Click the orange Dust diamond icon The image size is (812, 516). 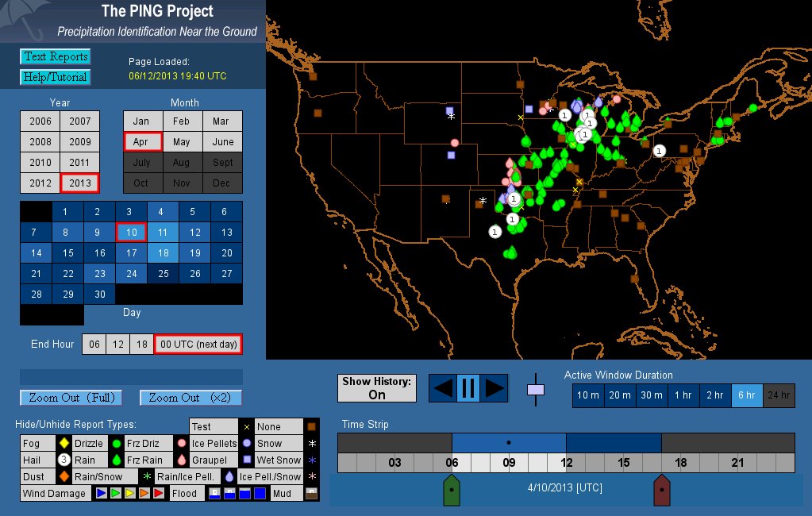click(x=63, y=477)
